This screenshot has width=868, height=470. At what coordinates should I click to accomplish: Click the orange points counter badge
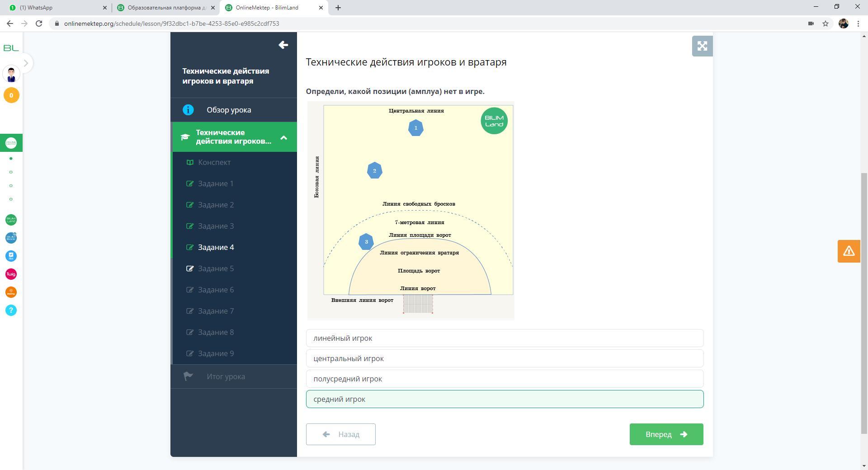[11, 95]
